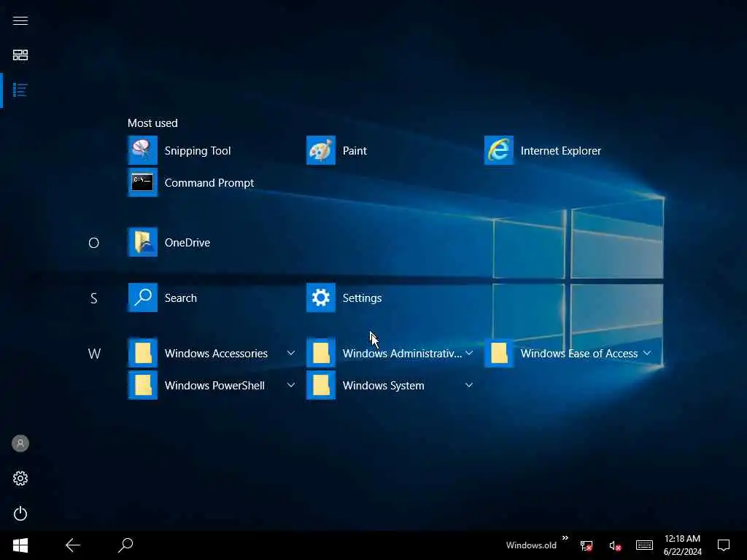Open Command Prompt icon

click(x=142, y=182)
